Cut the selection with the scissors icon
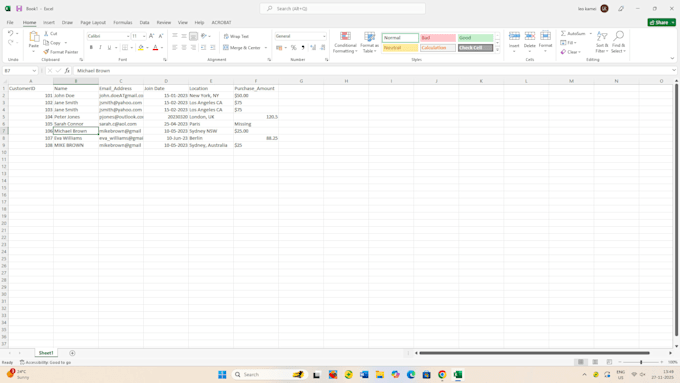This screenshot has height=383, width=680. pyautogui.click(x=46, y=33)
